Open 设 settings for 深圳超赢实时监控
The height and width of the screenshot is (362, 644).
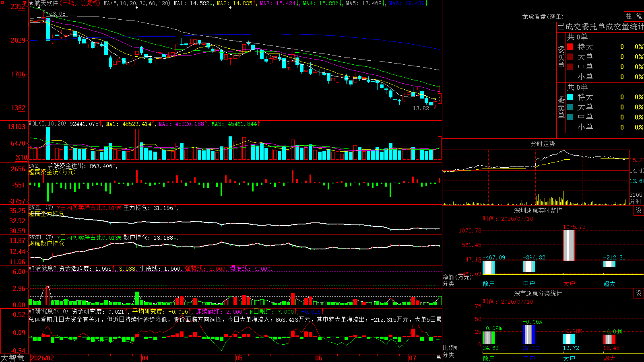tap(639, 210)
